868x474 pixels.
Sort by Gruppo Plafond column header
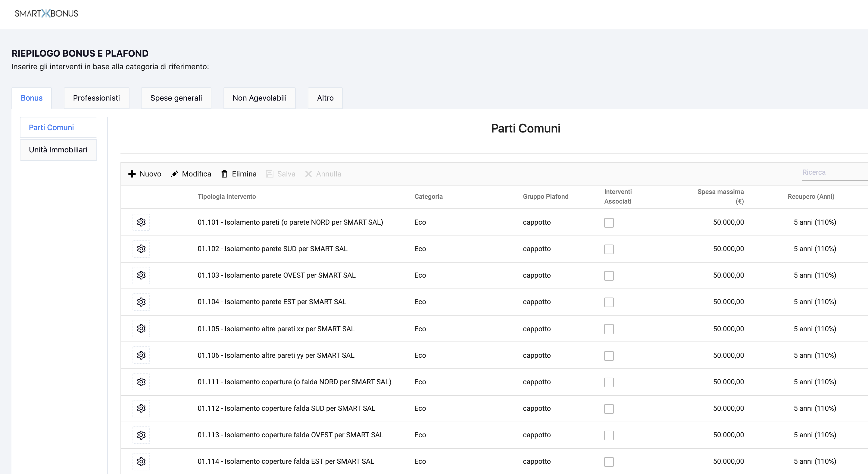pos(545,196)
